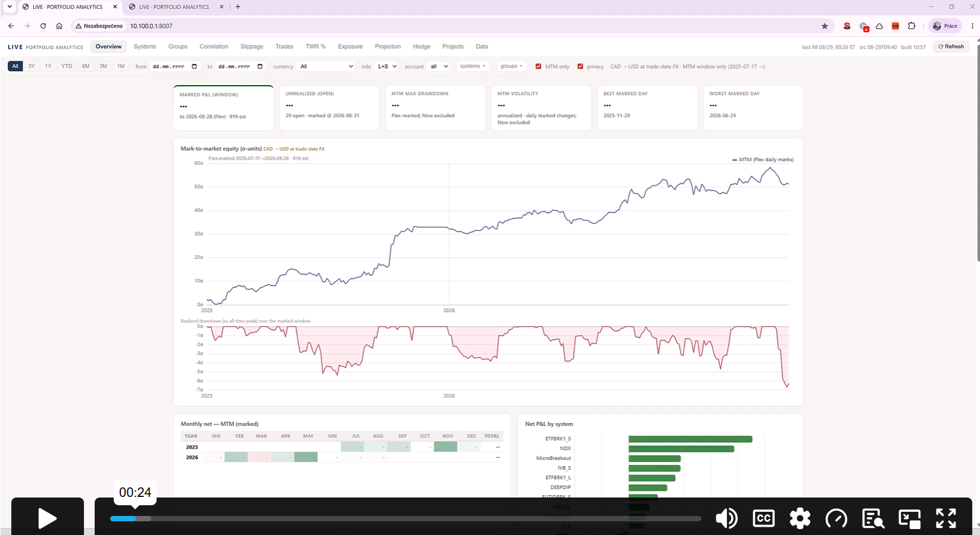
Task: Open playback speed gauge icon
Action: pyautogui.click(x=837, y=518)
